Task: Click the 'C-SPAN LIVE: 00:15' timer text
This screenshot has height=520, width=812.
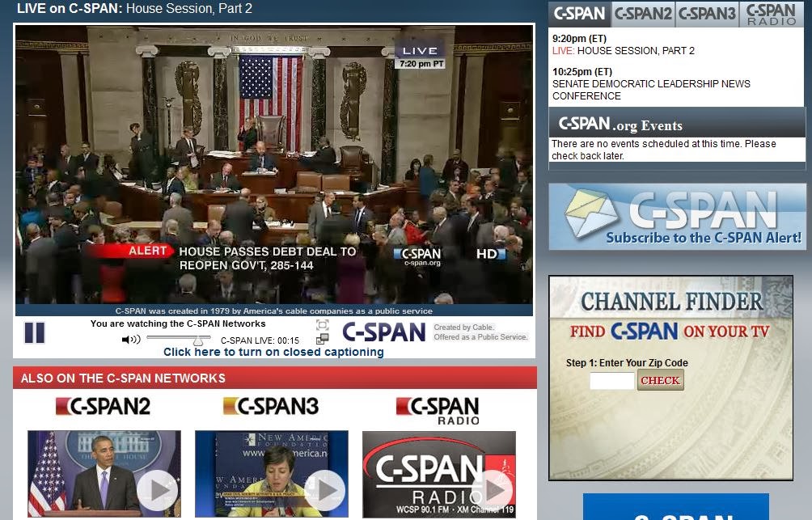Action: 260,340
